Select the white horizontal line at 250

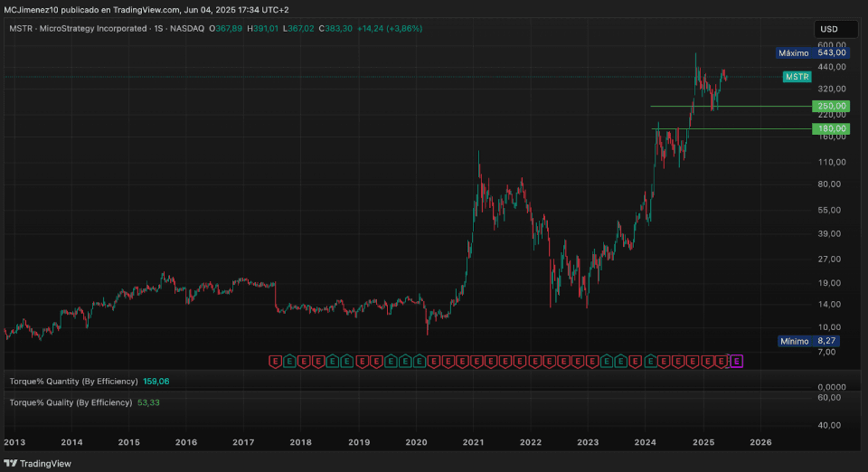pyautogui.click(x=723, y=107)
